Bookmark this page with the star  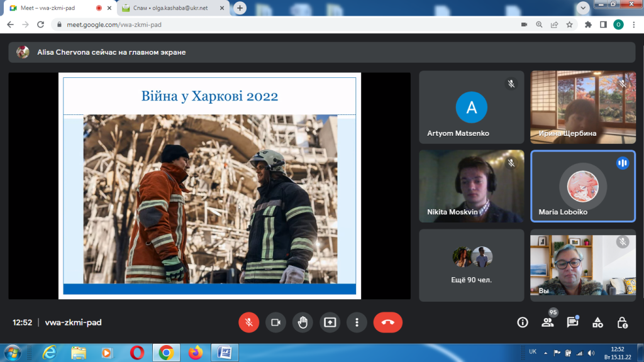point(569,25)
